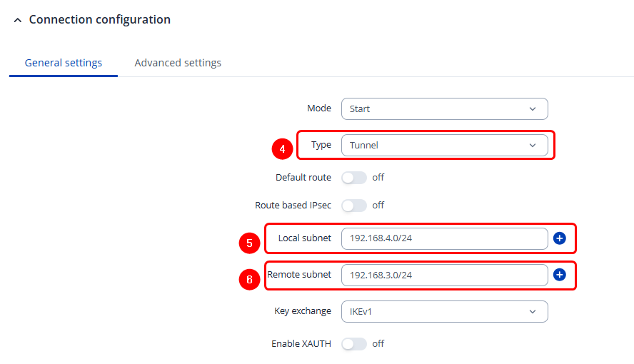Select the General settings tab
Image resolution: width=634 pixels, height=364 pixels.
coord(64,63)
